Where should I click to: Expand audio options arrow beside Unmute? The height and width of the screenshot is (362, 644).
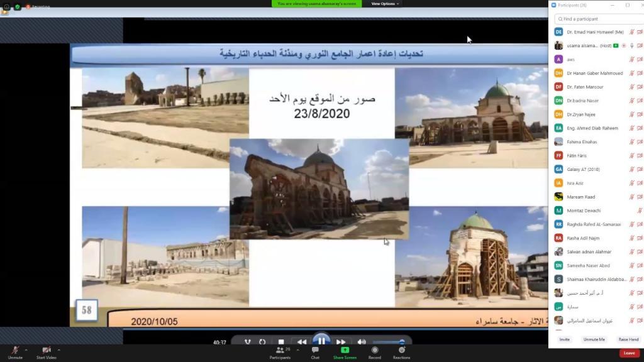[26, 350]
